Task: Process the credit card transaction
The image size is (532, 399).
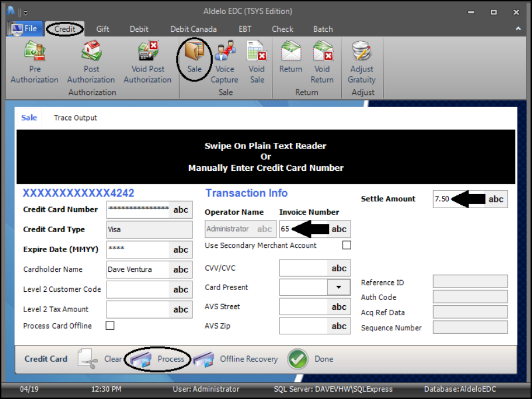Action: (x=157, y=359)
